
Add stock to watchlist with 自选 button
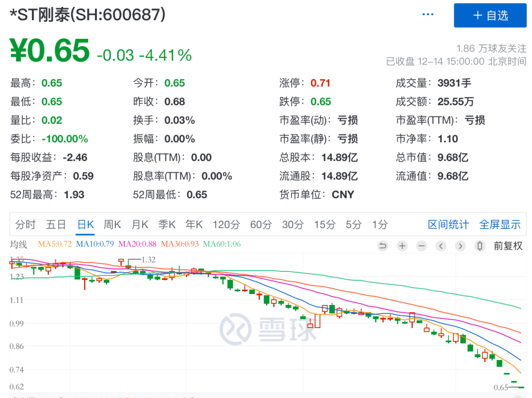(x=490, y=15)
